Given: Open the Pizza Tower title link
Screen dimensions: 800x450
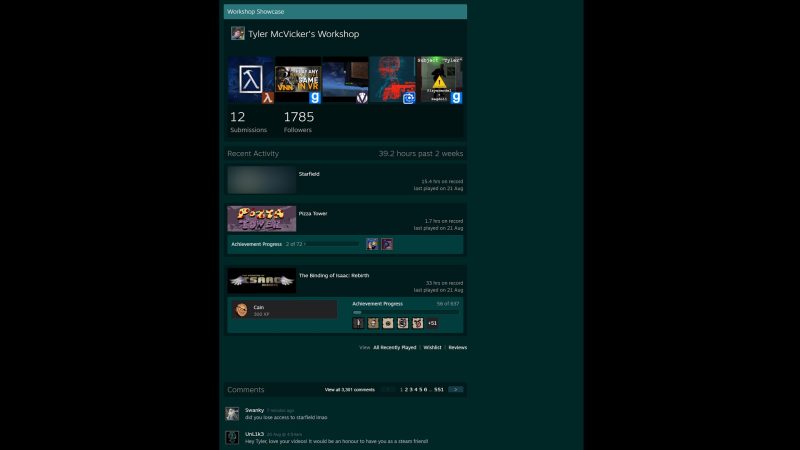Looking at the screenshot, I should point(313,214).
